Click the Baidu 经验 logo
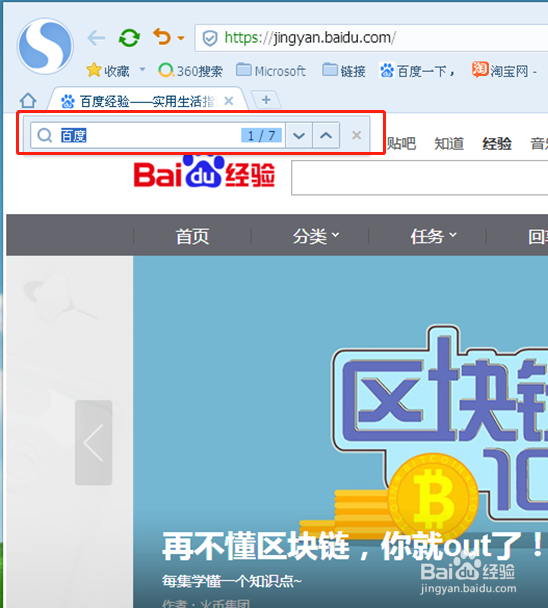The height and width of the screenshot is (608, 548). pyautogui.click(x=204, y=171)
